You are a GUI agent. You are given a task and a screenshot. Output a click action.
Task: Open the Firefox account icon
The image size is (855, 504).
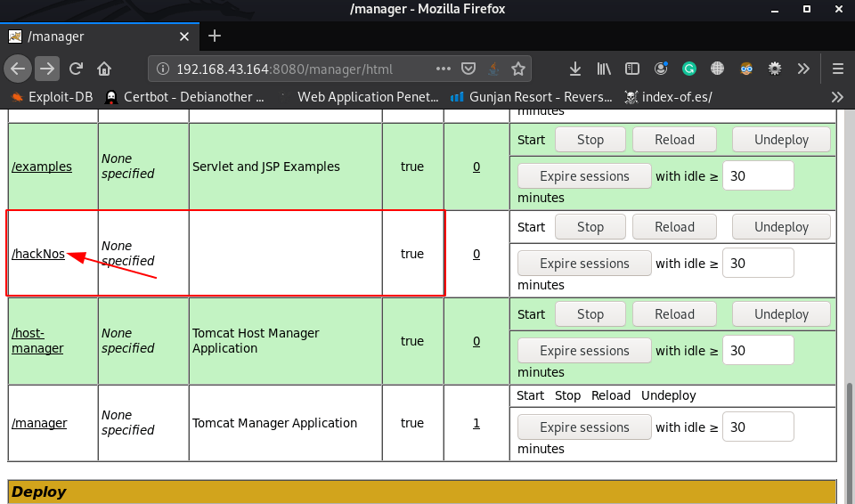[661, 69]
